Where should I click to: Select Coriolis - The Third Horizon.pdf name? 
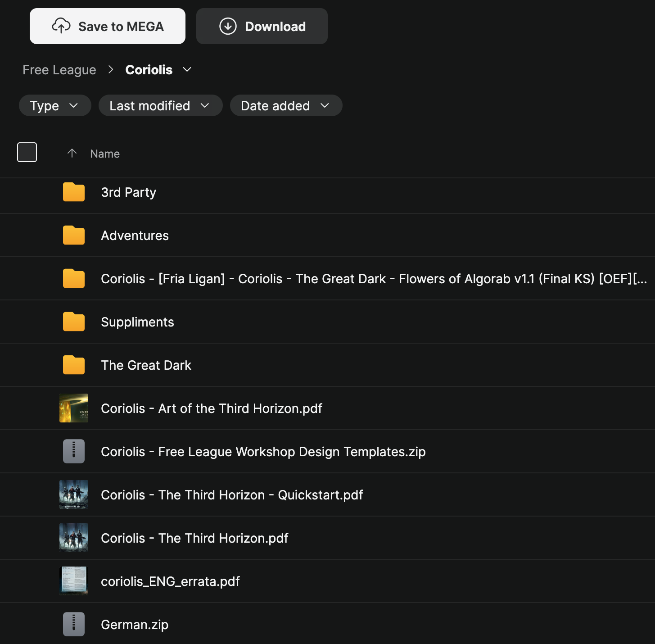point(194,538)
